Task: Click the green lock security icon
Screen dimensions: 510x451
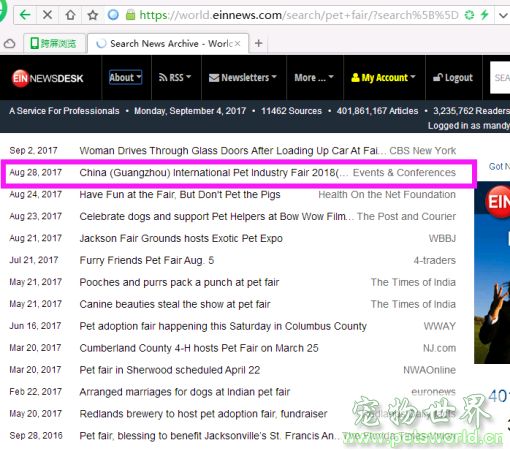Action: pyautogui.click(x=130, y=15)
